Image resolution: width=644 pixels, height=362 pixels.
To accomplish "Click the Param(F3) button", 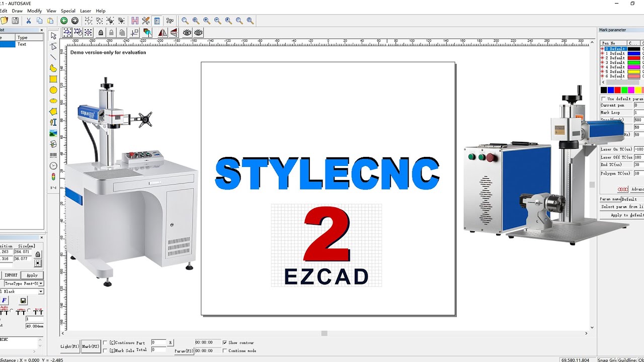I will [184, 351].
